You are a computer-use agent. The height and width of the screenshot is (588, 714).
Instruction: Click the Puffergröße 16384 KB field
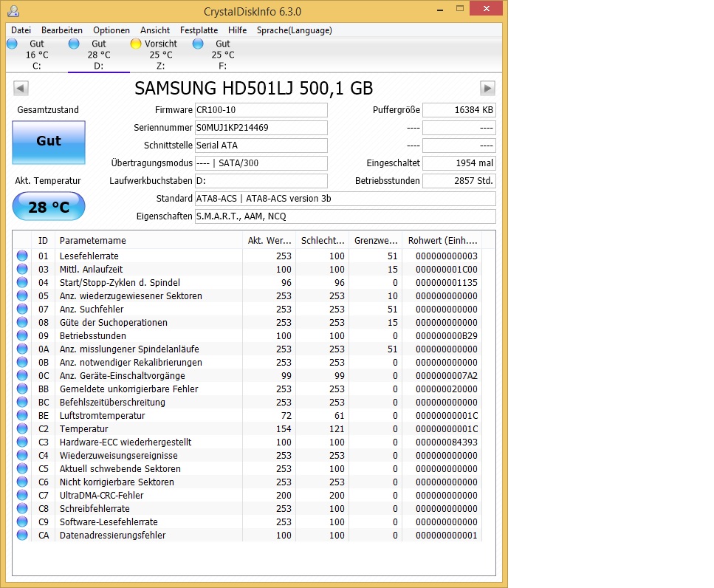(x=459, y=110)
